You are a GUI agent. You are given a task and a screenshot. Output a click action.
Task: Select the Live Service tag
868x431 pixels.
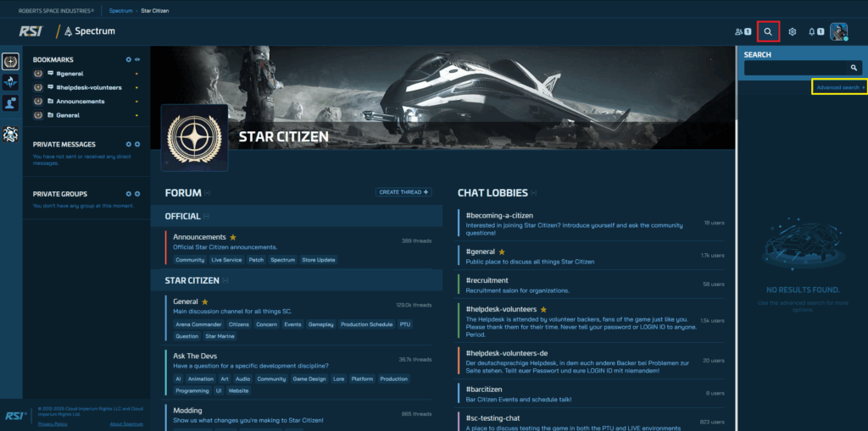click(x=225, y=259)
